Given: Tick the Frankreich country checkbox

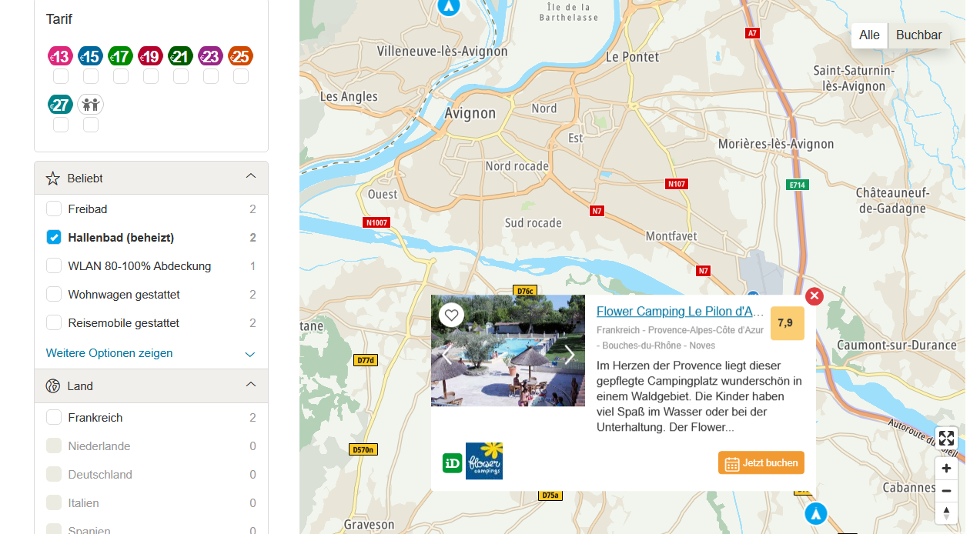Looking at the screenshot, I should (x=54, y=418).
